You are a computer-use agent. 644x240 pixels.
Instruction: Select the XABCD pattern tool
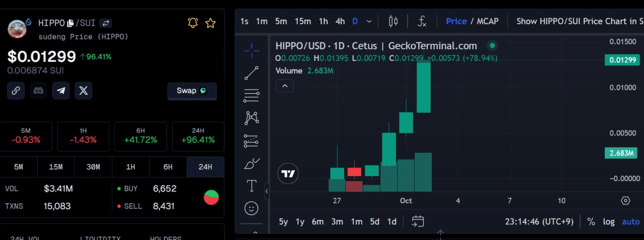pyautogui.click(x=252, y=118)
